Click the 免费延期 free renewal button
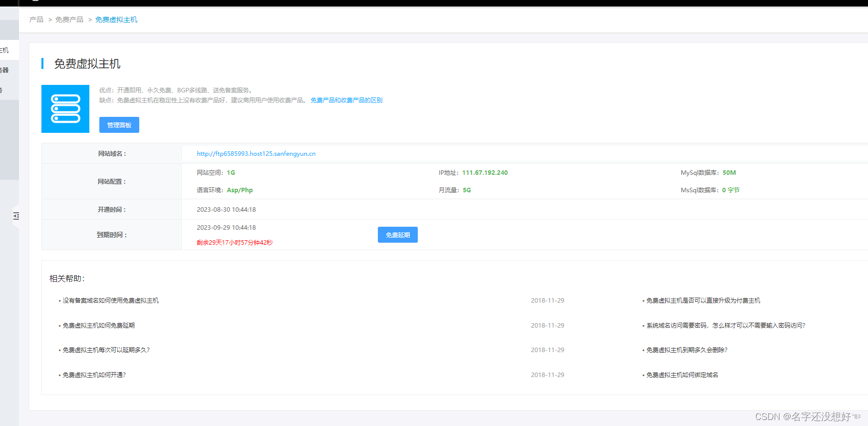 (398, 235)
